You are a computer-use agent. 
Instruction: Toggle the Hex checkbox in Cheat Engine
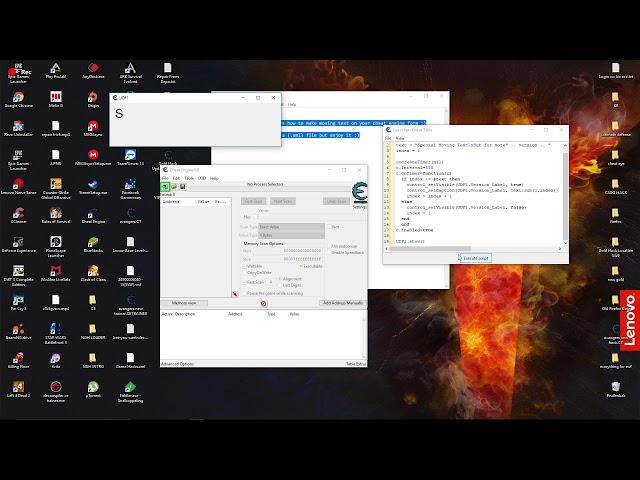click(x=256, y=217)
